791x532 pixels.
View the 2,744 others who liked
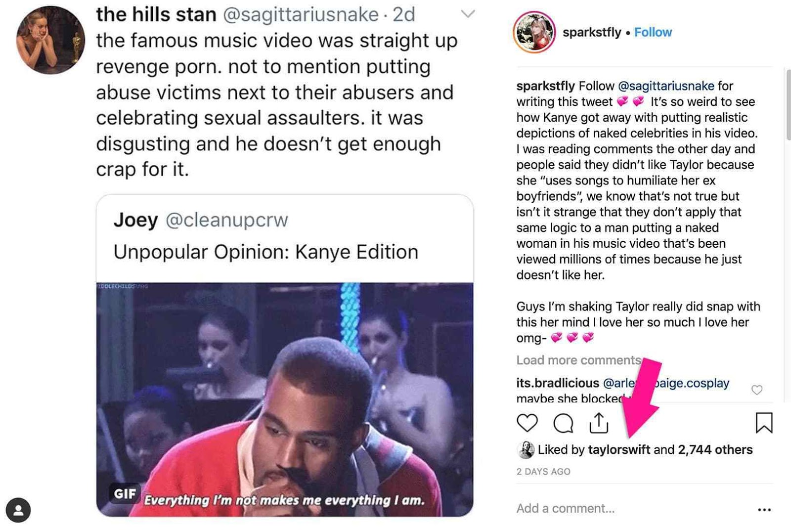(715, 449)
